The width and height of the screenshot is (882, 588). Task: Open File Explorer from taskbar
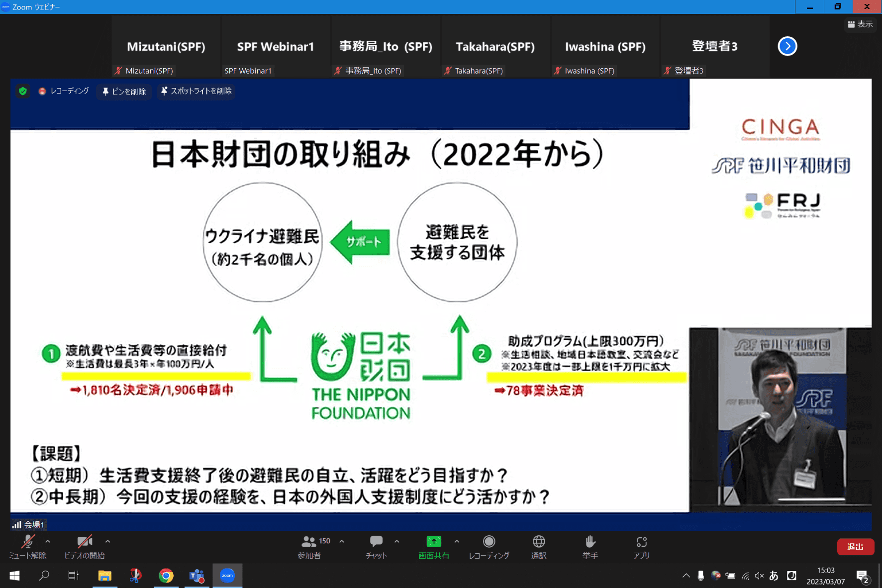tap(104, 576)
